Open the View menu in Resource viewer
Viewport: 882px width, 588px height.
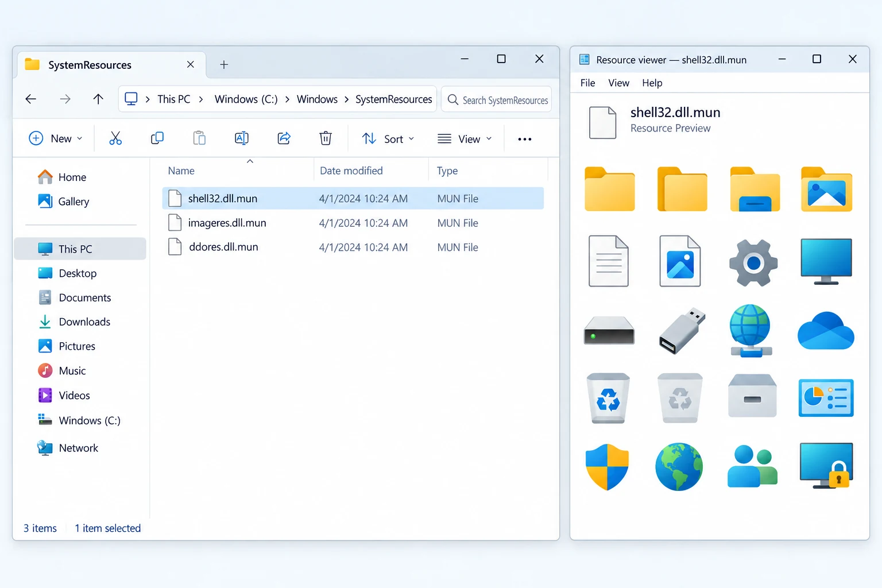[618, 83]
